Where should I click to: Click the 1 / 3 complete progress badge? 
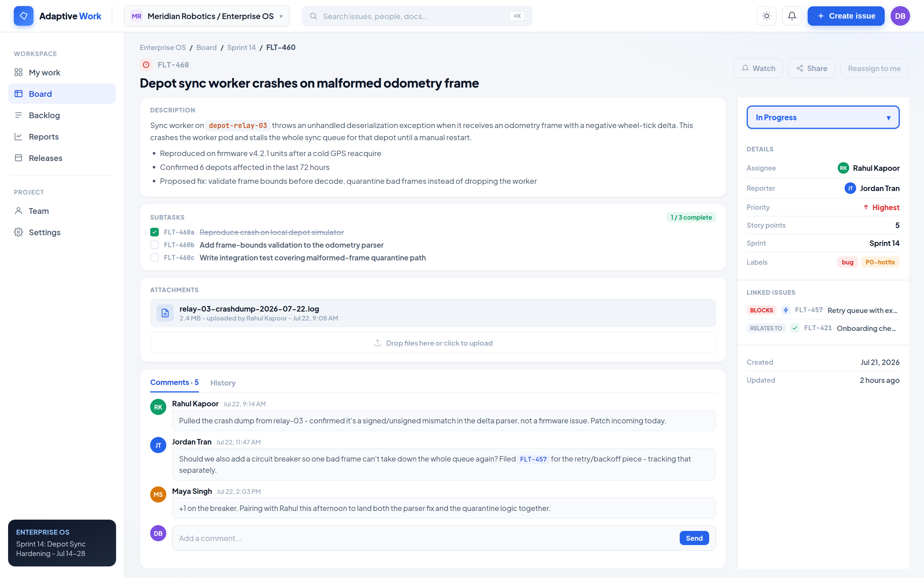[691, 218]
